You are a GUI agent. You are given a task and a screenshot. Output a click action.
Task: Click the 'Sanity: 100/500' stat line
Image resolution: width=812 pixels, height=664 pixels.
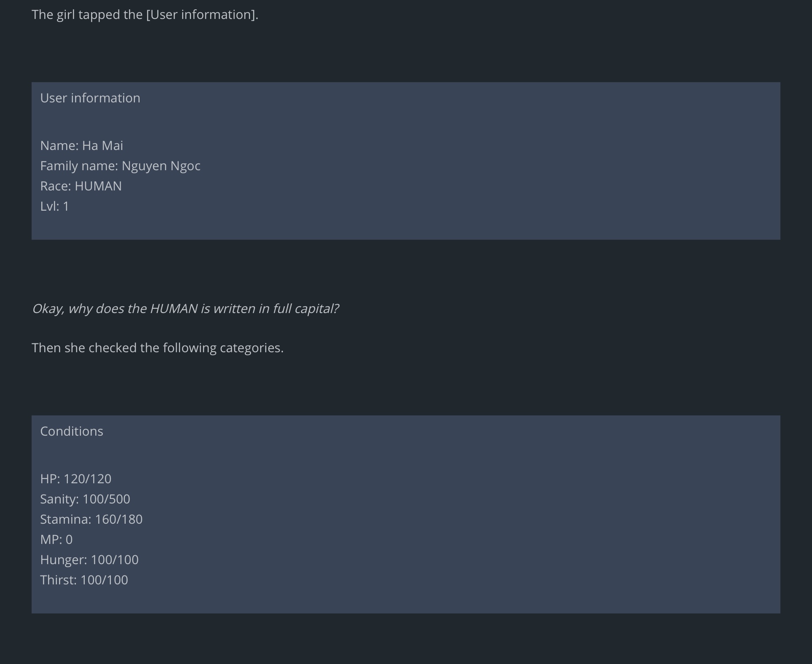[85, 499]
